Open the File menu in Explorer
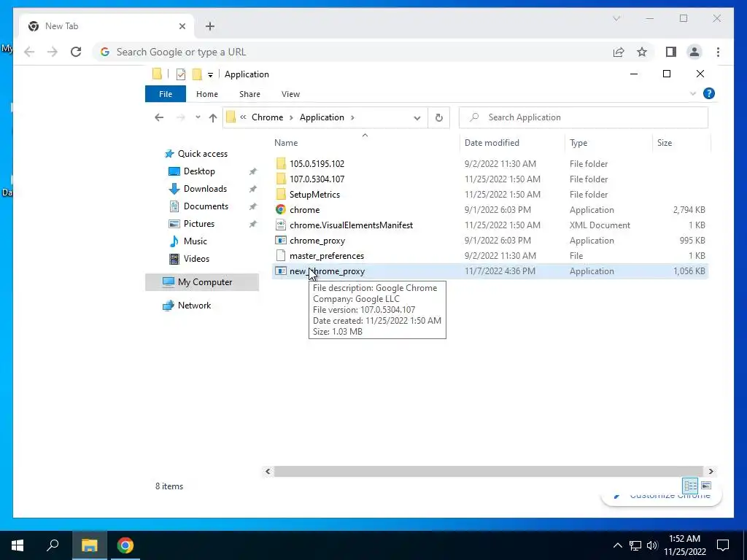Image resolution: width=747 pixels, height=560 pixels. coord(166,94)
